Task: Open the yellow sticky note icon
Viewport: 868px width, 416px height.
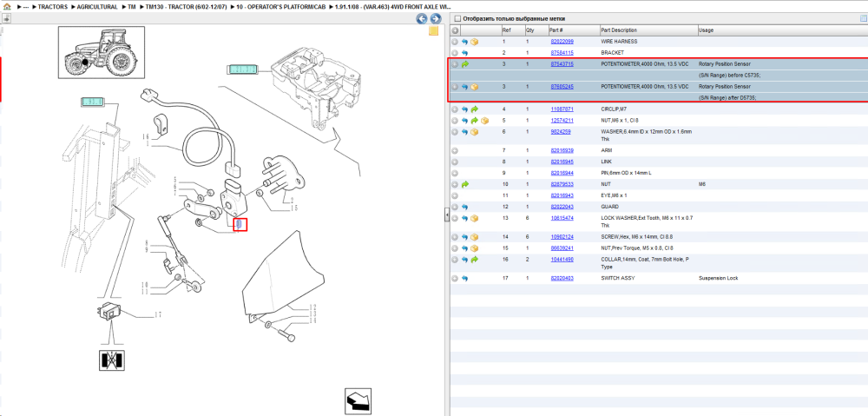Action: (433, 31)
